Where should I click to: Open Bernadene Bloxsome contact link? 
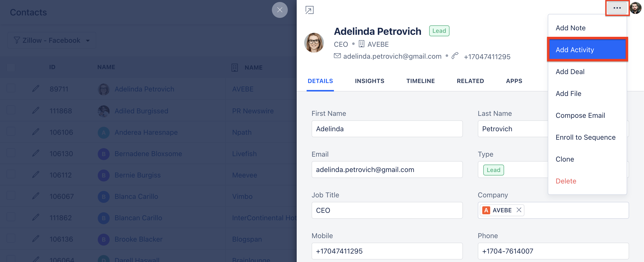tap(148, 154)
